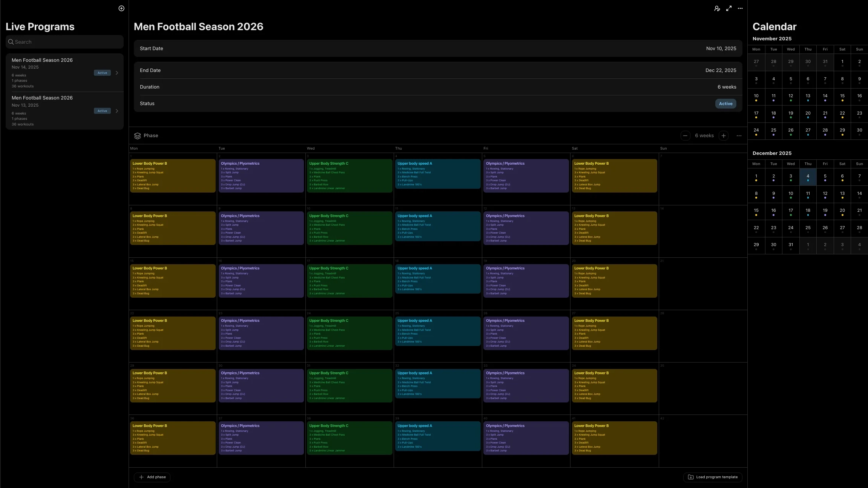The image size is (868, 488).
Task: Select December 4 in the calendar
Action: click(808, 177)
